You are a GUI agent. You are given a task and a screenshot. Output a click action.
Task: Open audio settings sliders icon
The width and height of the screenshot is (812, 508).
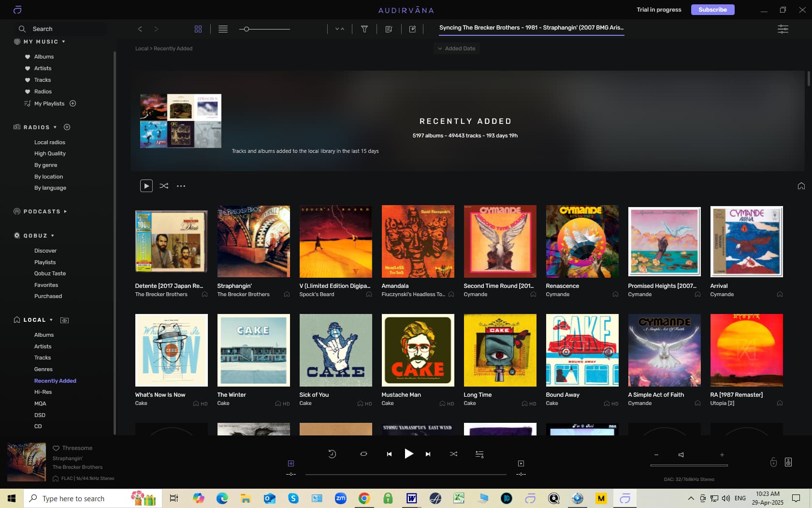pyautogui.click(x=783, y=29)
